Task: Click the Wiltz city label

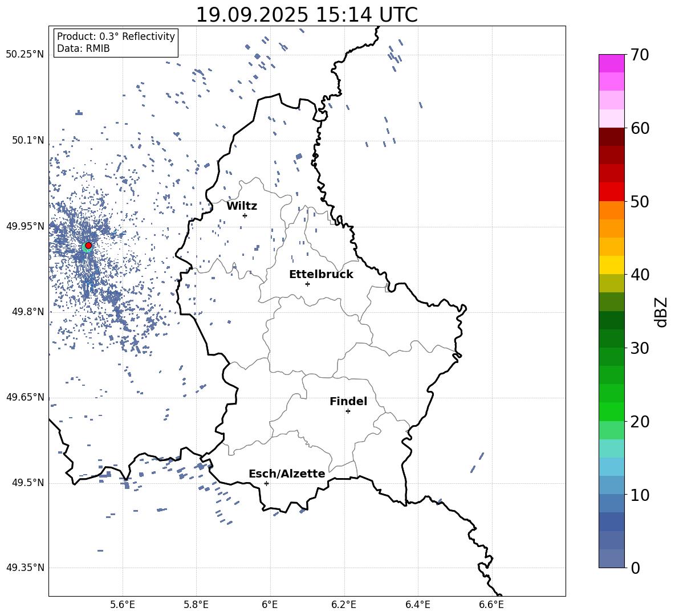Action: tap(242, 206)
